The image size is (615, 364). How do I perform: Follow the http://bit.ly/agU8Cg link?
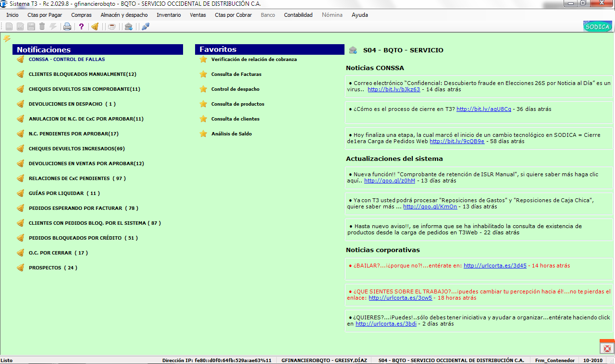[x=484, y=109]
